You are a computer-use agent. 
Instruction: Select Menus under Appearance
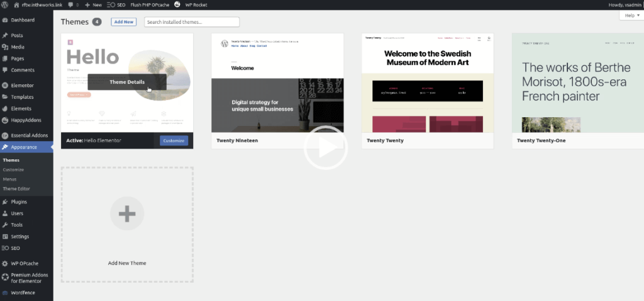(9, 179)
